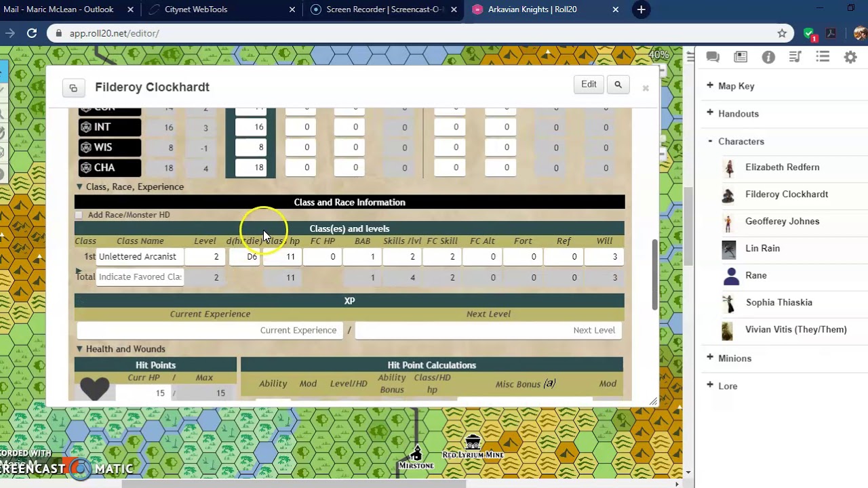Click the browser extension shield icon
The height and width of the screenshot is (488, 868).
(809, 33)
